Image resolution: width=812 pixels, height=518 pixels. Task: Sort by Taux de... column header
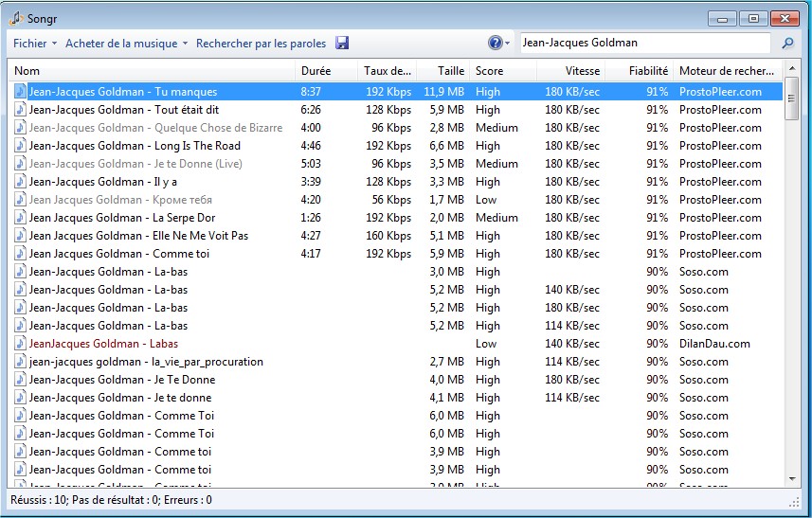tap(387, 71)
